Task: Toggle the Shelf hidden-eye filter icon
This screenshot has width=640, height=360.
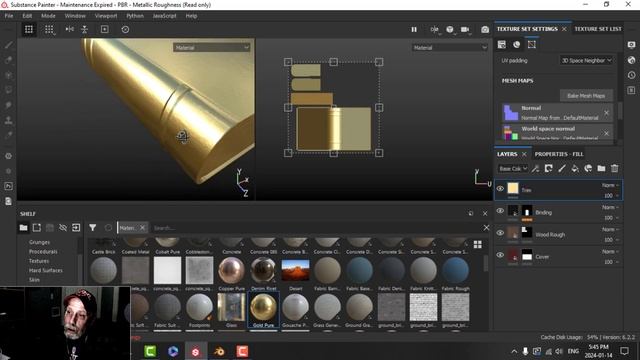Action: [63, 228]
